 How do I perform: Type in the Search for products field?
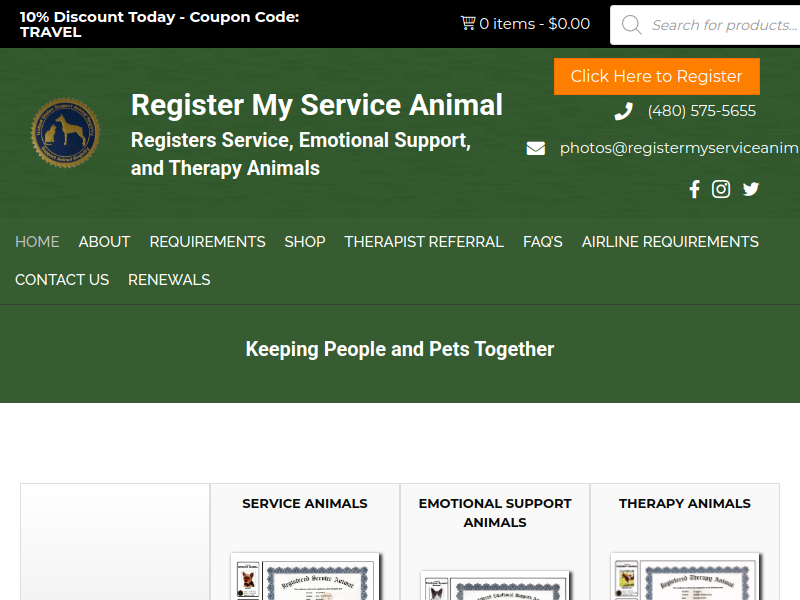pos(722,25)
